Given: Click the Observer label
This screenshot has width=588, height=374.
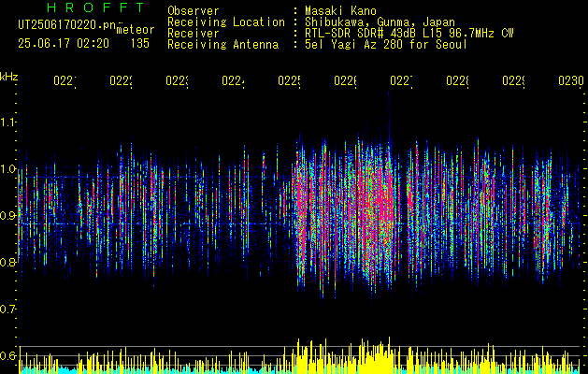Looking at the screenshot, I should click(194, 11).
